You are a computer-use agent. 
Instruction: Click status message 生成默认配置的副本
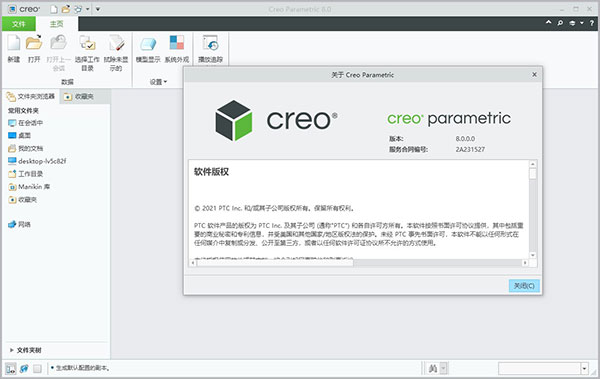83,368
